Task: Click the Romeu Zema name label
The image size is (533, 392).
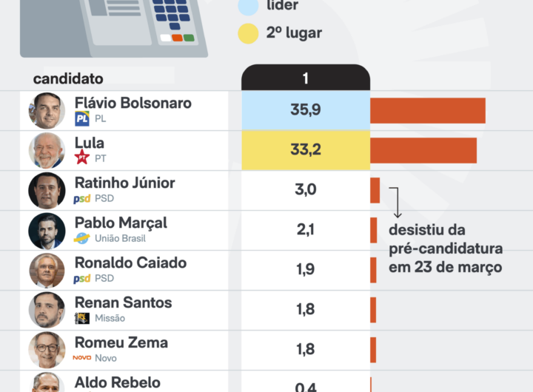Action: click(121, 343)
